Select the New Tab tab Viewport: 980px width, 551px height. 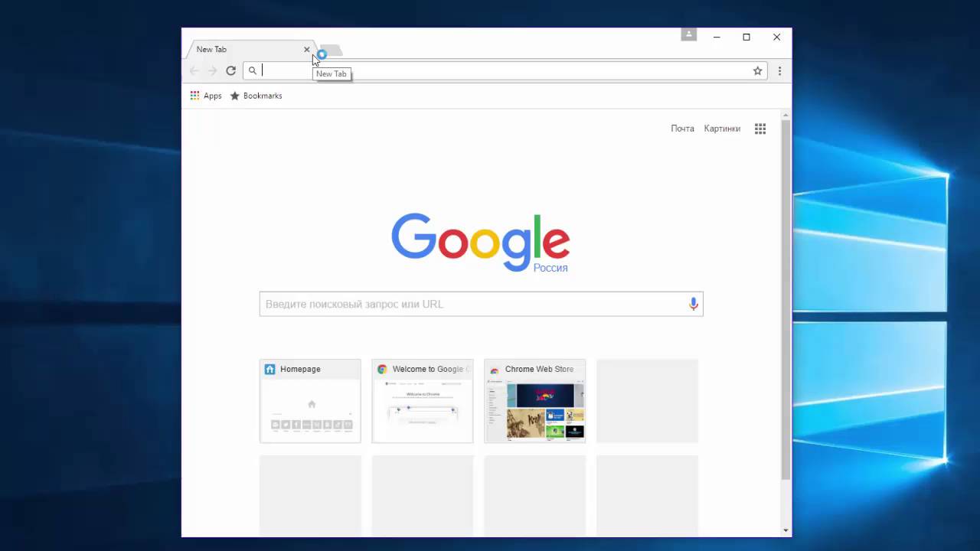[x=250, y=49]
